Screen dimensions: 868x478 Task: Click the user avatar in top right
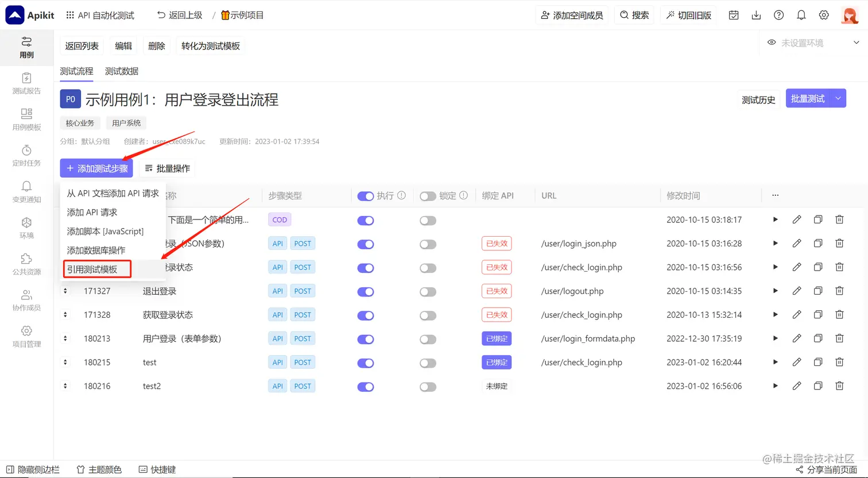850,16
